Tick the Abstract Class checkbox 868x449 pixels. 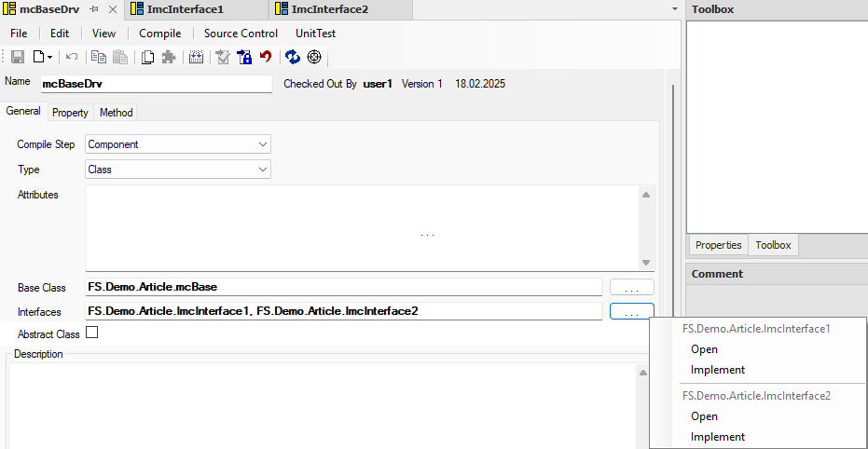(92, 333)
